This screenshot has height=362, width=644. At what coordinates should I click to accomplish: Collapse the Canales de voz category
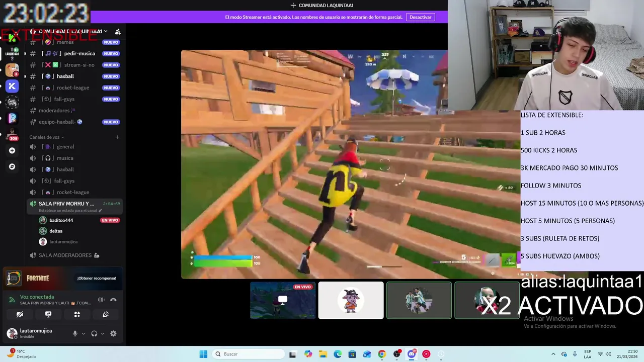[x=47, y=137]
